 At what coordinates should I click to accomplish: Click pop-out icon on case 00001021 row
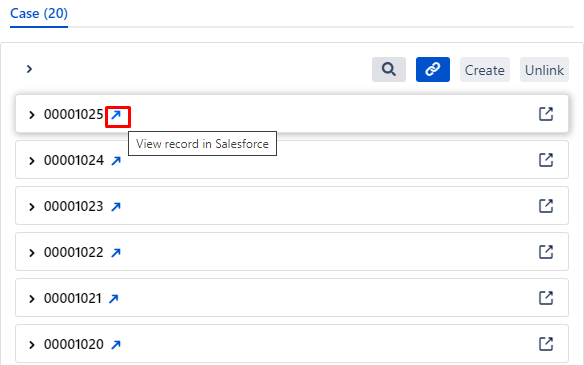tap(546, 298)
